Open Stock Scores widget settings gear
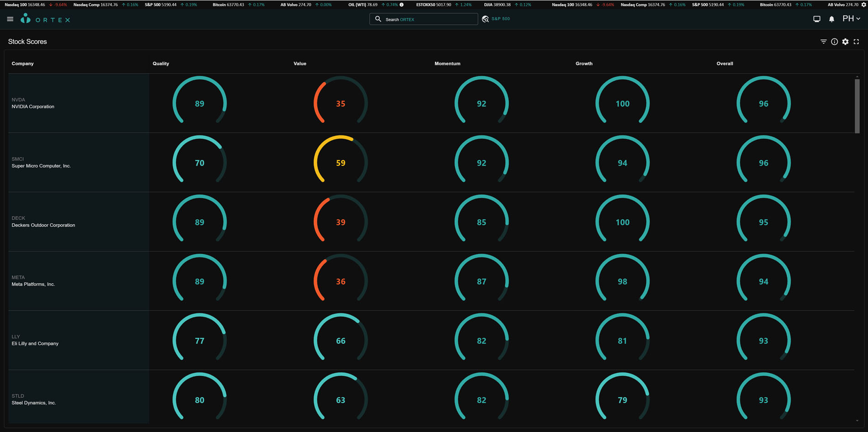 (x=845, y=42)
